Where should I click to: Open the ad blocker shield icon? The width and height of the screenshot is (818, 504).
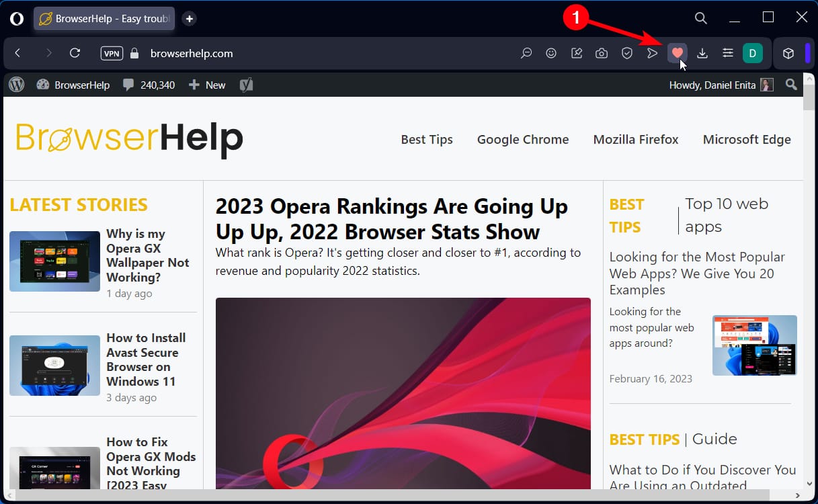pos(627,53)
